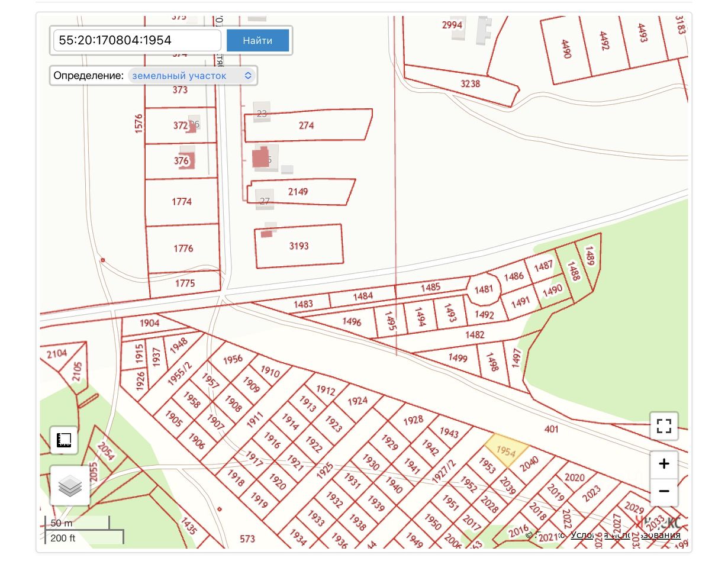Image resolution: width=728 pixels, height=561 pixels.
Task: Zoom in with the plus button
Action: point(664,465)
